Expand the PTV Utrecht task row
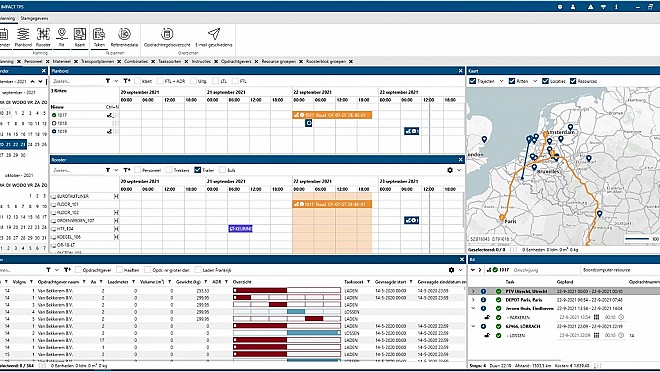 (x=473, y=291)
